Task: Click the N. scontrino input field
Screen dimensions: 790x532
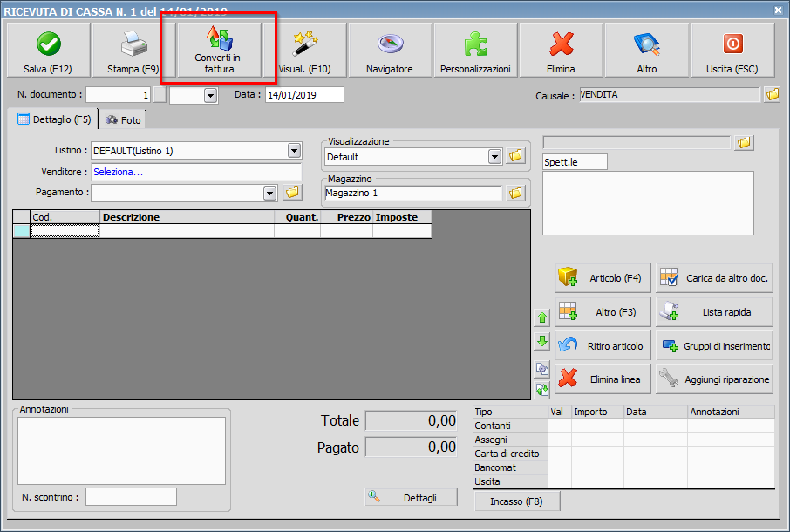Action: pos(131,497)
